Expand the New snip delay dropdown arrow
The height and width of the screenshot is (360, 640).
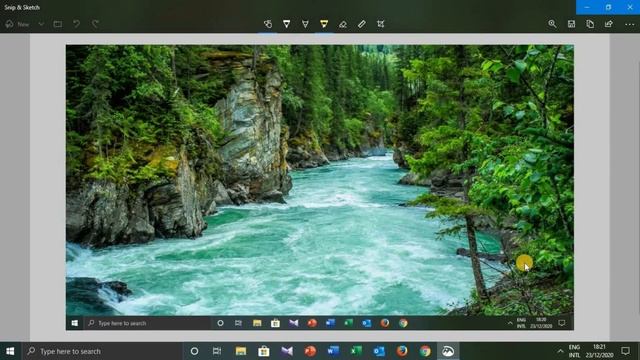click(41, 24)
